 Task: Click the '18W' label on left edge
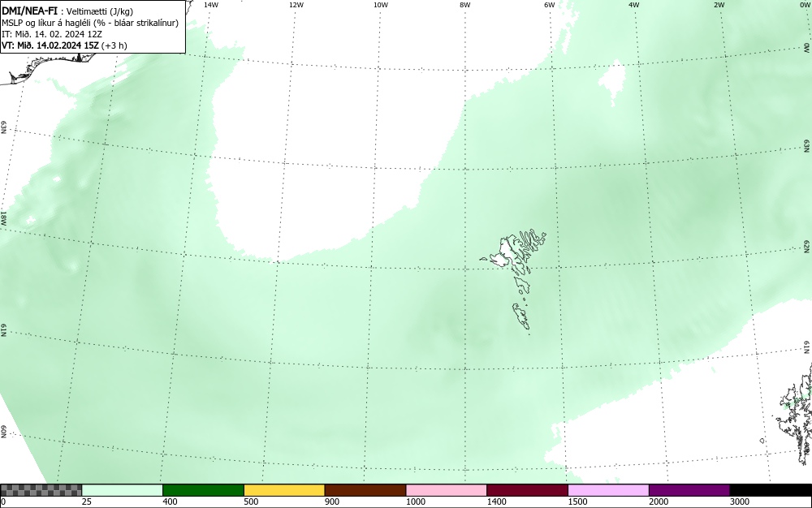coord(3,217)
